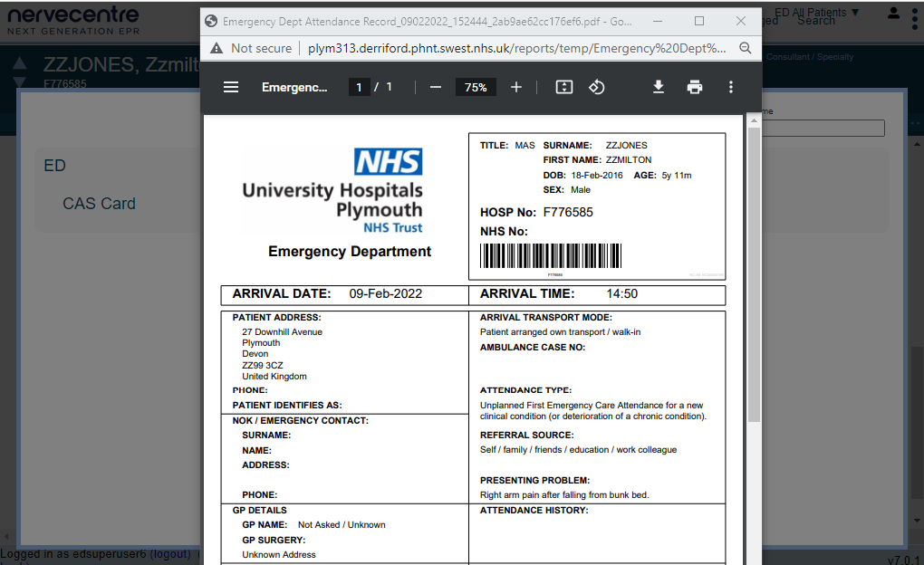Download the Emergency Dept Attendance Record PDF
Image resolution: width=924 pixels, height=565 pixels.
[659, 87]
